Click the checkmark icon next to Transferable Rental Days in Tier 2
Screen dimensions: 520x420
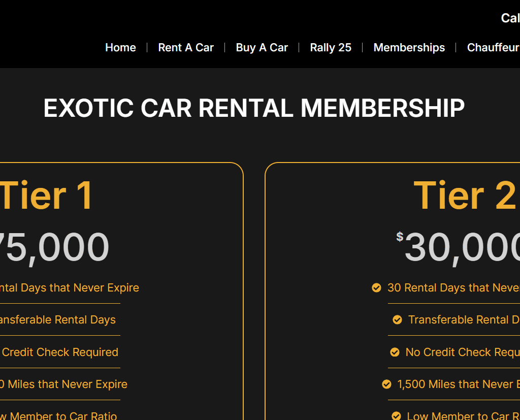(397, 320)
